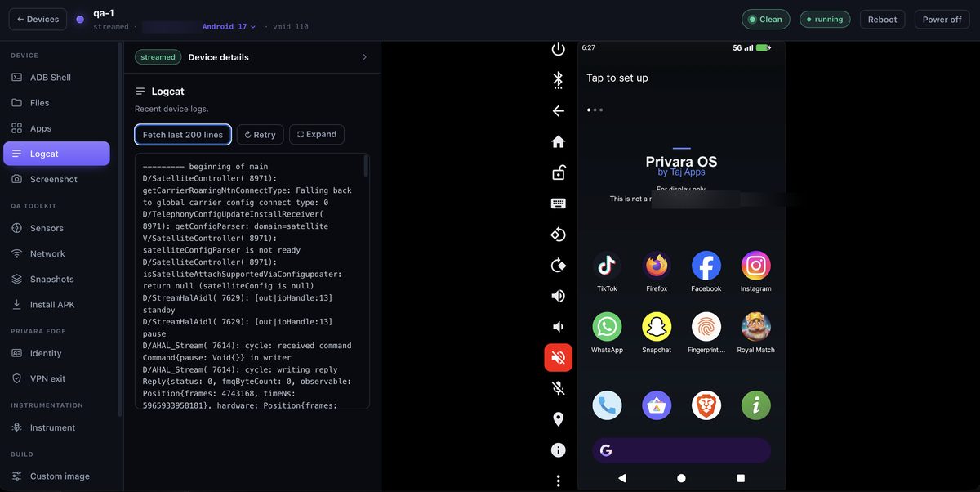Open the Custom image build item
The height and width of the screenshot is (492, 980).
(56, 476)
